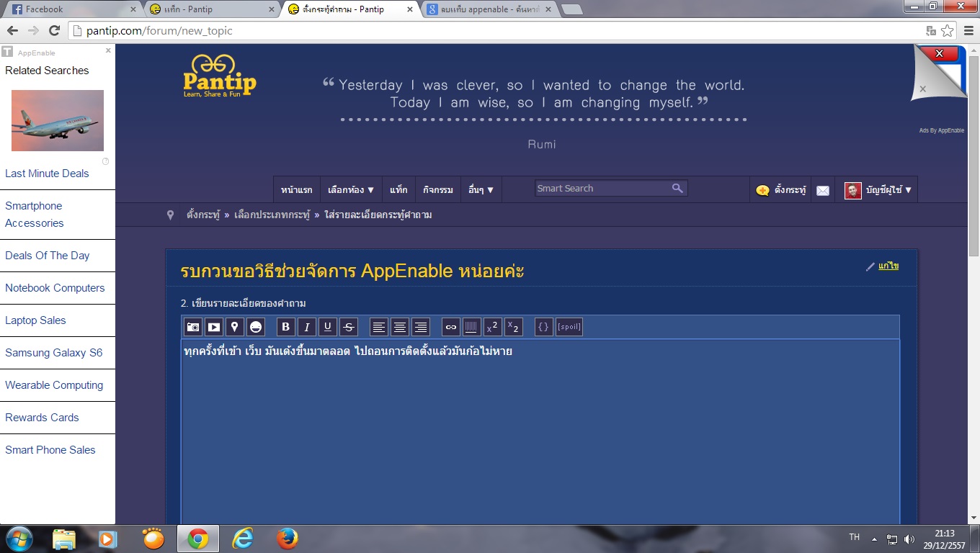Open the Deals Of The Day link
This screenshot has width=980, height=553.
[47, 256]
